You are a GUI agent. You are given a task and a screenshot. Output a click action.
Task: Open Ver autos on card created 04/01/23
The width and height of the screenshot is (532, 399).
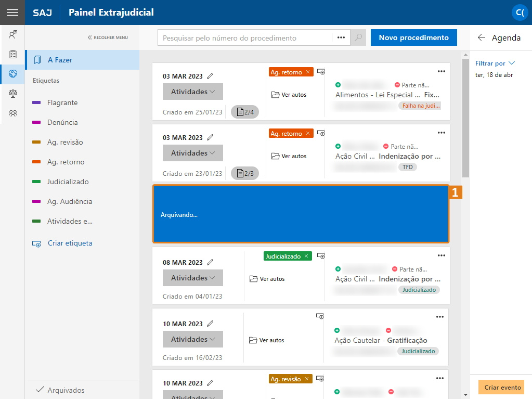pos(267,279)
